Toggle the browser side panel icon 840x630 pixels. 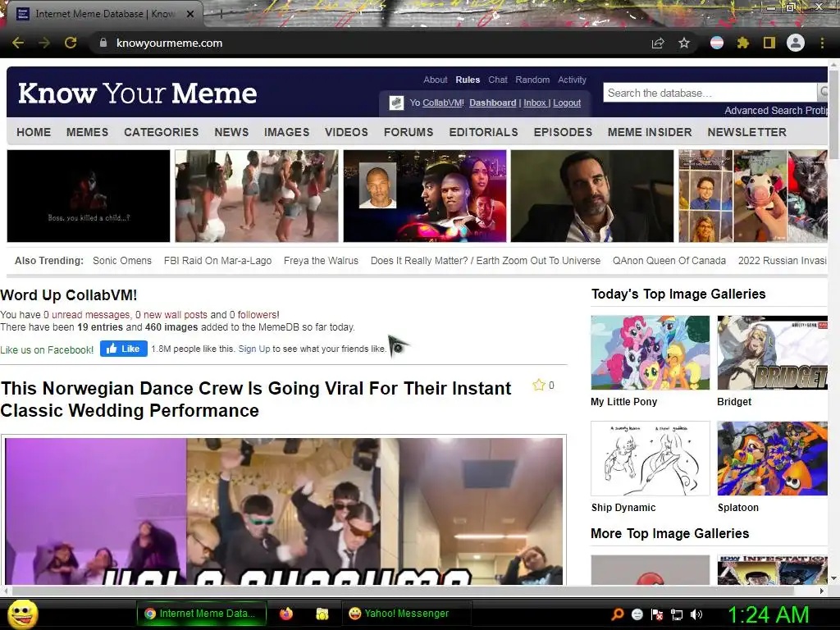click(x=769, y=43)
